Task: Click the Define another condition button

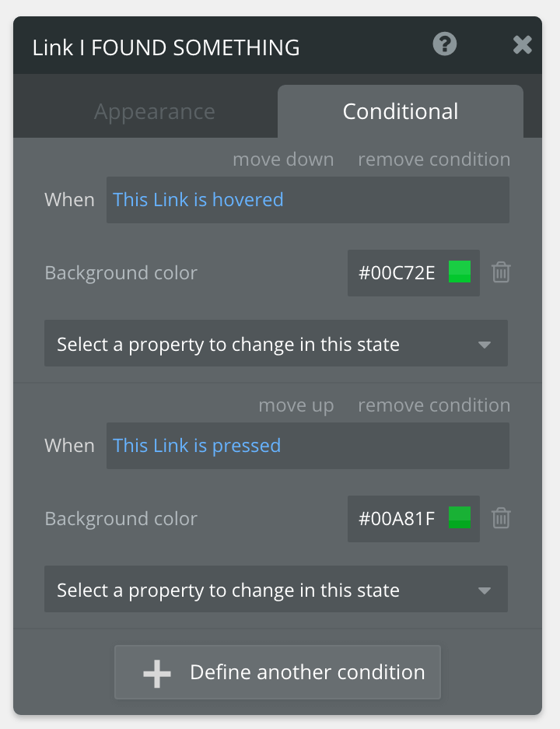Action: pos(278,672)
